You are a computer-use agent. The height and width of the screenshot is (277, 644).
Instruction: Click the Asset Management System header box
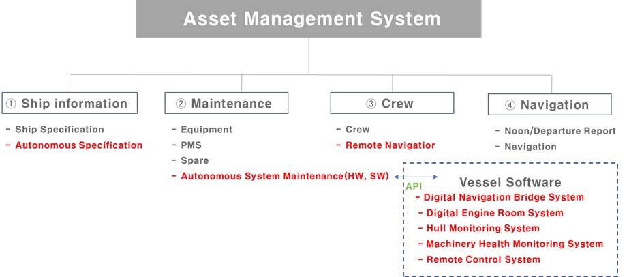pyautogui.click(x=309, y=19)
